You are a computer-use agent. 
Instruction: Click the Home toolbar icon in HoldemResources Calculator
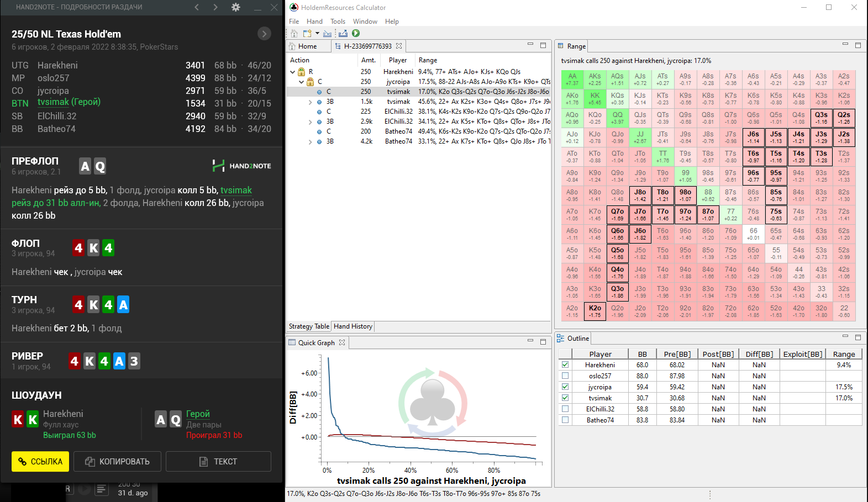pyautogui.click(x=294, y=34)
